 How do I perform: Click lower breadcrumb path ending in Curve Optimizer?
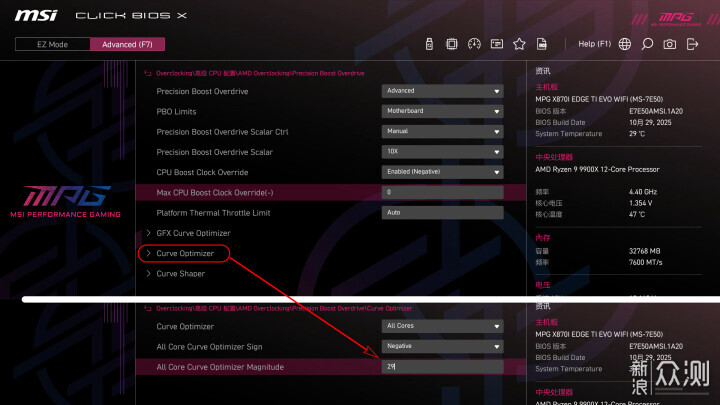[x=284, y=308]
